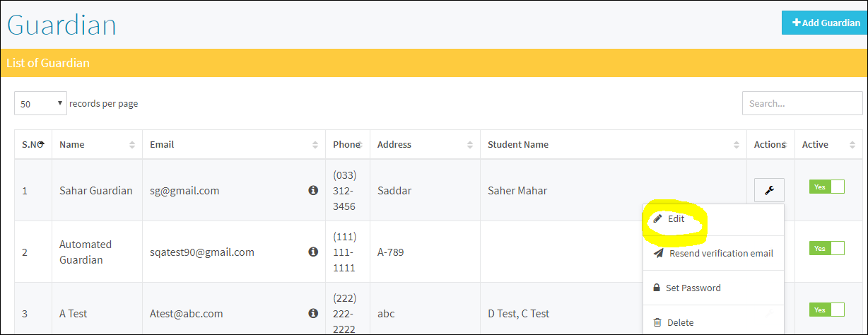Toggle Active switch for Sahar Guardian

coord(826,187)
